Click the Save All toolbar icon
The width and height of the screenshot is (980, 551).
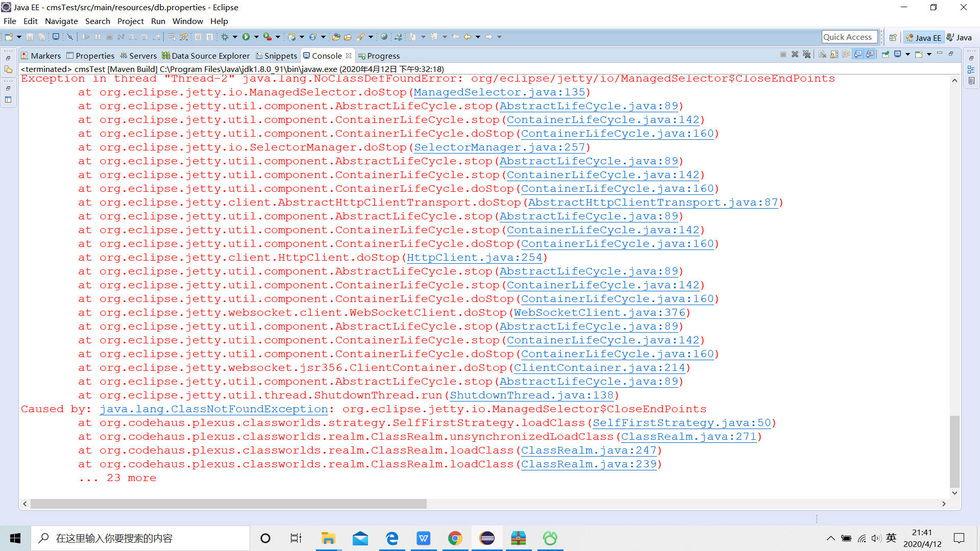tap(41, 37)
